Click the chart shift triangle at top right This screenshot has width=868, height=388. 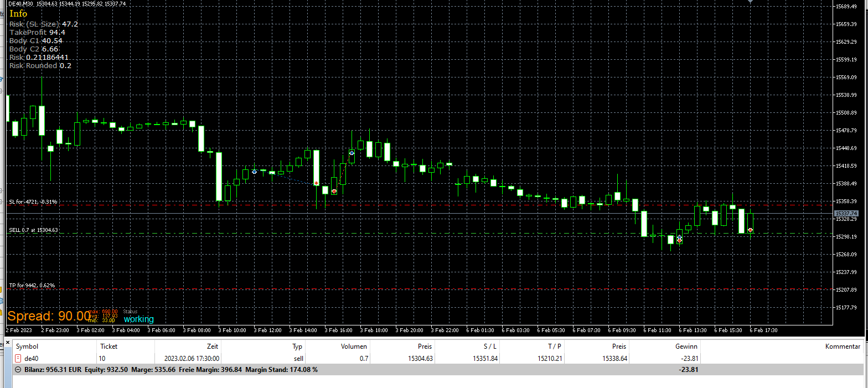point(750,2)
